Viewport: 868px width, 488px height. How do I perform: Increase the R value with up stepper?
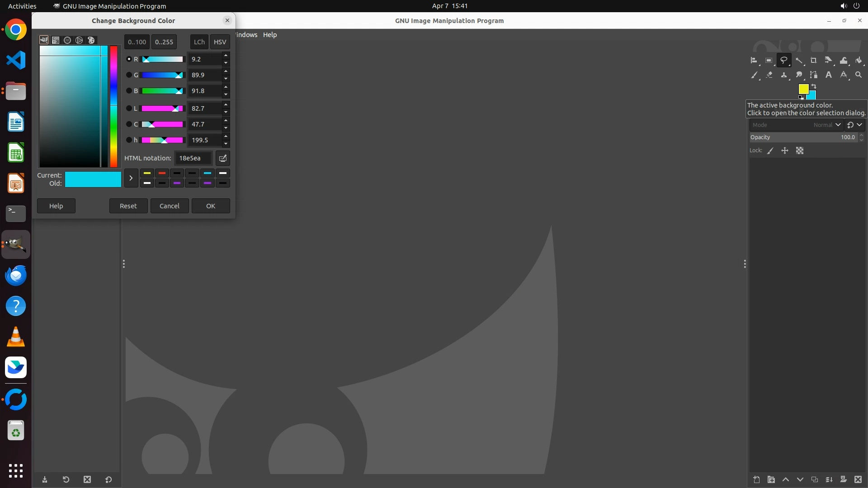click(x=226, y=55)
